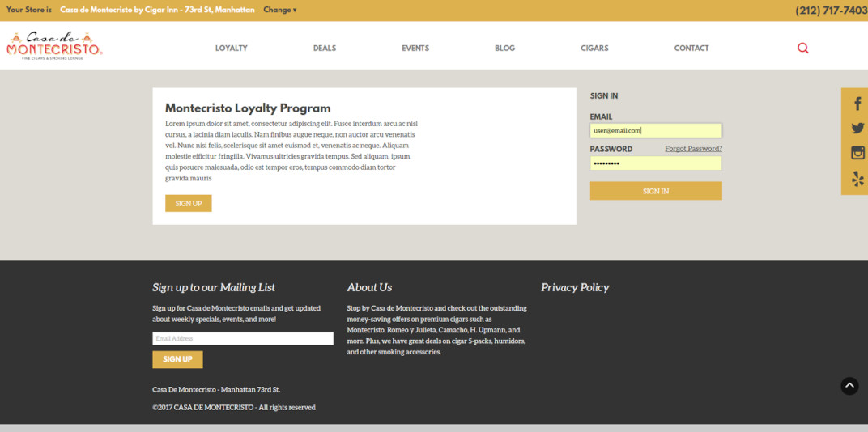This screenshot has height=432, width=868.
Task: Focus the Email input field
Action: (655, 130)
